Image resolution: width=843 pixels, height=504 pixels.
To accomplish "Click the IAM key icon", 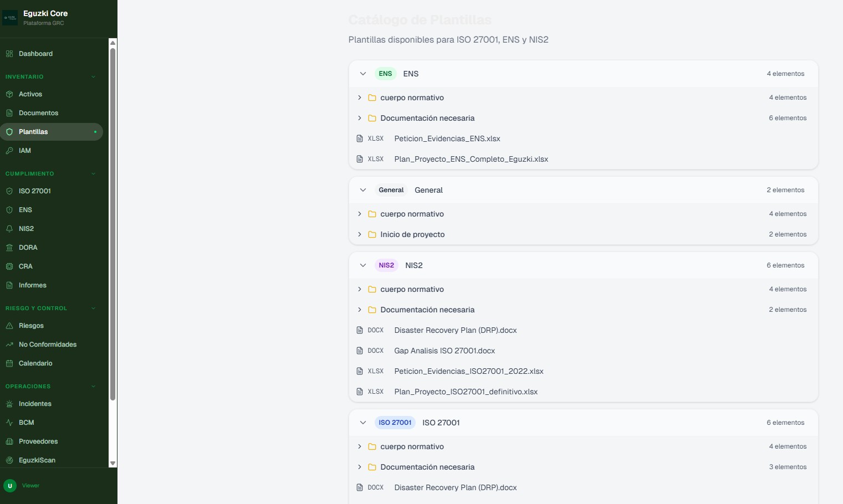I will [9, 151].
